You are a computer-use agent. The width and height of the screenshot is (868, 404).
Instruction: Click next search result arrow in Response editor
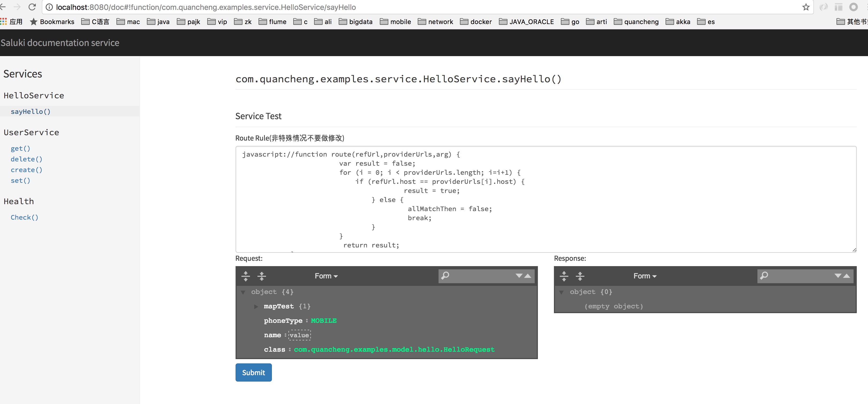[x=838, y=275]
